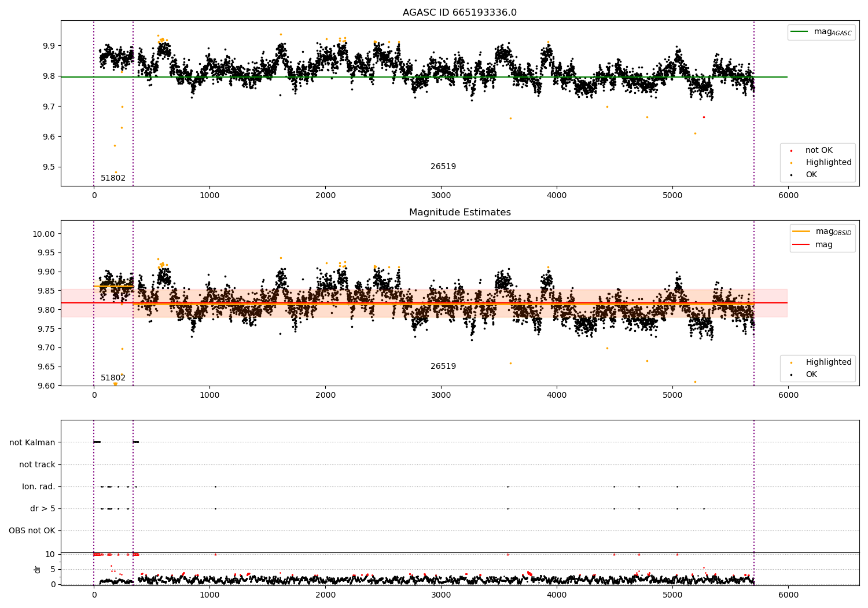Click the 6000 x-axis tick under the top plot
The width and height of the screenshot is (868, 608).
(x=788, y=196)
